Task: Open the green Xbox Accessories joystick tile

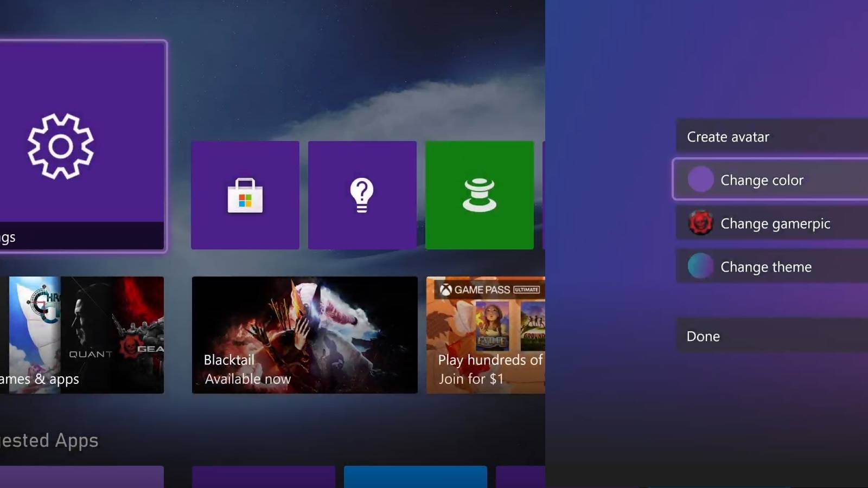Action: [480, 195]
